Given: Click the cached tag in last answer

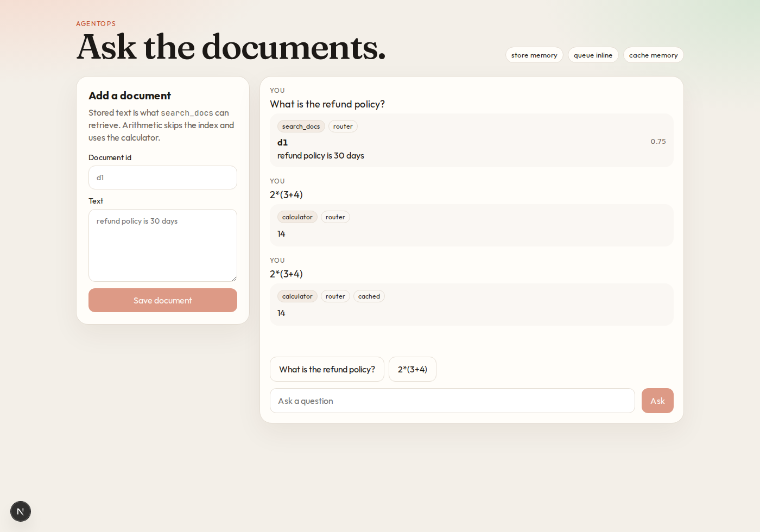Looking at the screenshot, I should 369,296.
